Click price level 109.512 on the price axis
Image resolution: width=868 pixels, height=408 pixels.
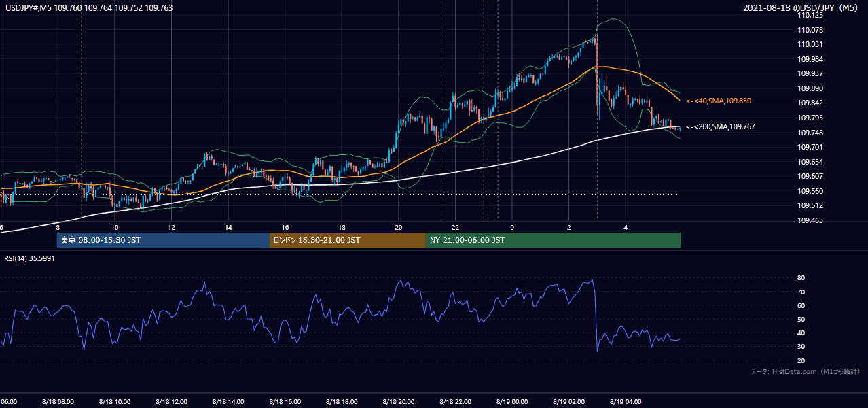[811, 205]
